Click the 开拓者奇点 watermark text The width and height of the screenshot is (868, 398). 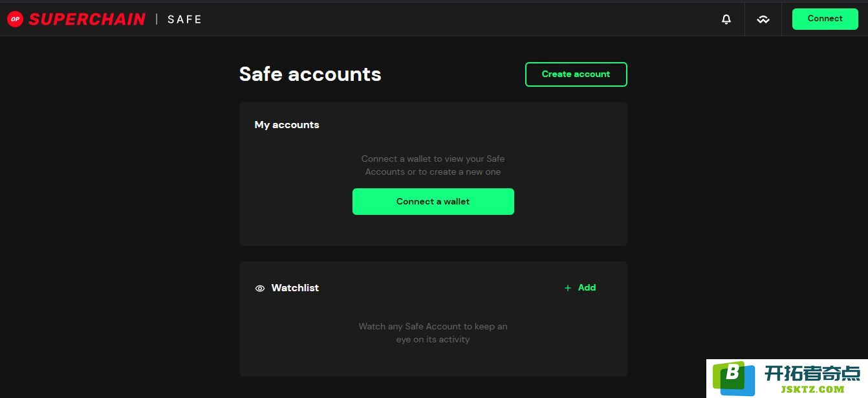point(812,373)
